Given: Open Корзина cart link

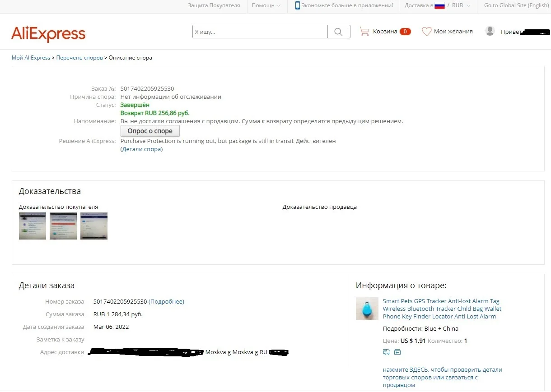Looking at the screenshot, I should 385,32.
